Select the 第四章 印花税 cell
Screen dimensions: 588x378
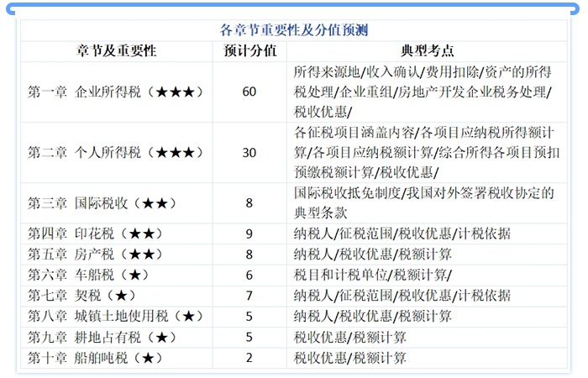pyautogui.click(x=117, y=234)
